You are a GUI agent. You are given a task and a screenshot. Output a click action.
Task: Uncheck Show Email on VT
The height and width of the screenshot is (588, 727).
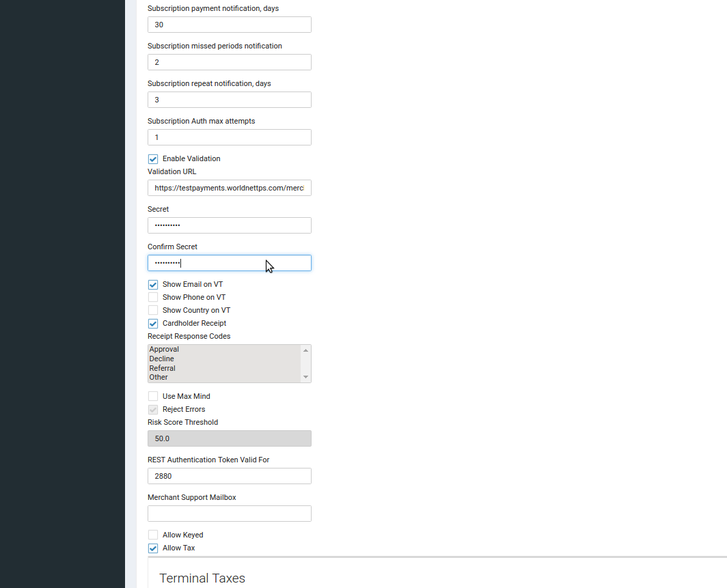[x=153, y=285]
